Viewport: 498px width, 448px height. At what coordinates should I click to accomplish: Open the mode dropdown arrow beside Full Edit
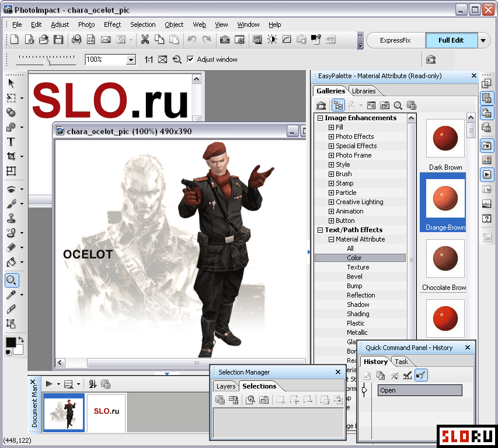click(x=483, y=41)
